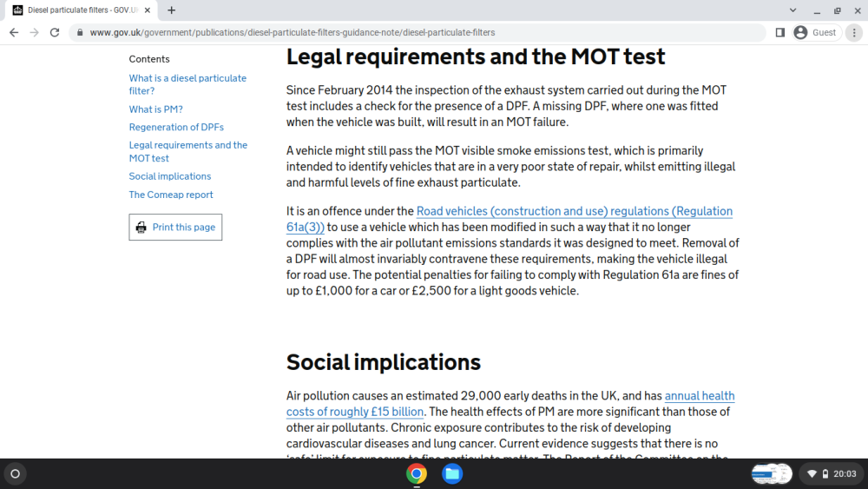View site info padlock icon
868x489 pixels.
[80, 33]
